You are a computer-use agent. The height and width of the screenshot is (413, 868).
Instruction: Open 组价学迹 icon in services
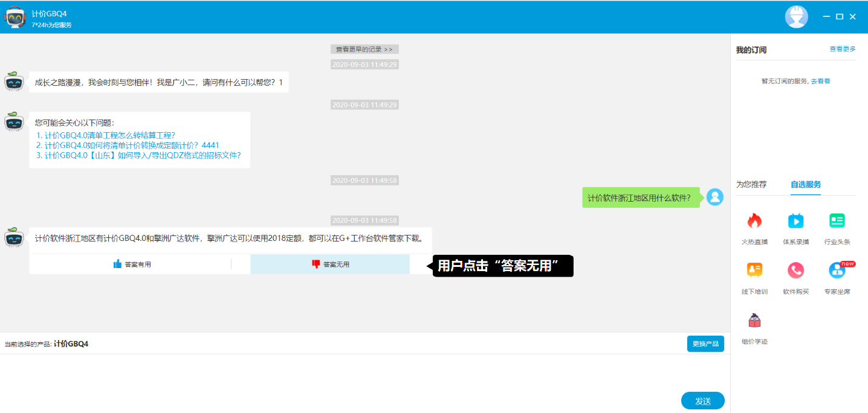pos(754,321)
